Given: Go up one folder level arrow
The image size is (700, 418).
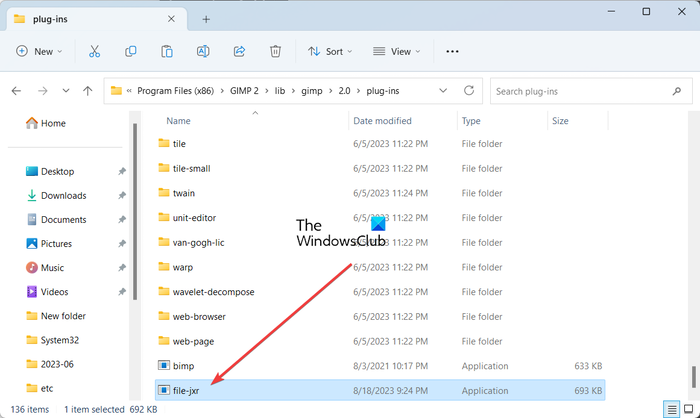Looking at the screenshot, I should pos(88,91).
